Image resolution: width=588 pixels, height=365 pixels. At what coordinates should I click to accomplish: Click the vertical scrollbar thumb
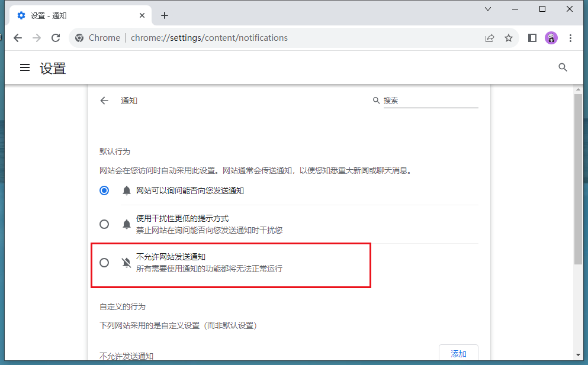point(578,179)
